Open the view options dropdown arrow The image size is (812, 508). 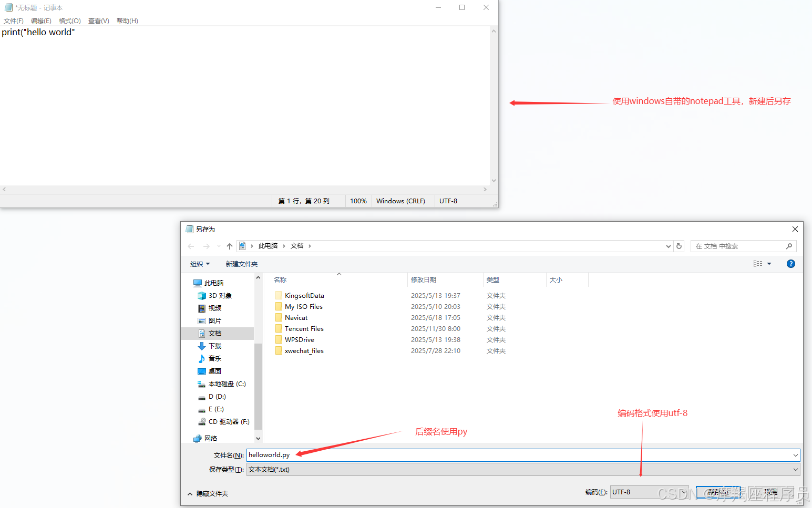point(769,264)
